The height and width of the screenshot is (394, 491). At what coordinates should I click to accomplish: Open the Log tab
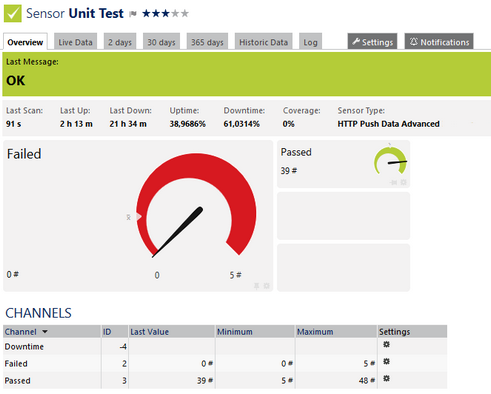pyautogui.click(x=310, y=42)
